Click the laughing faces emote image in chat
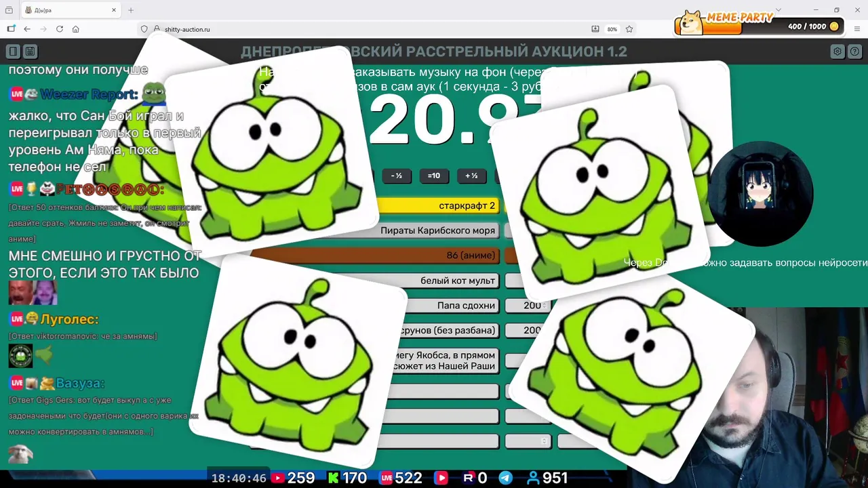868x488 pixels. [33, 293]
